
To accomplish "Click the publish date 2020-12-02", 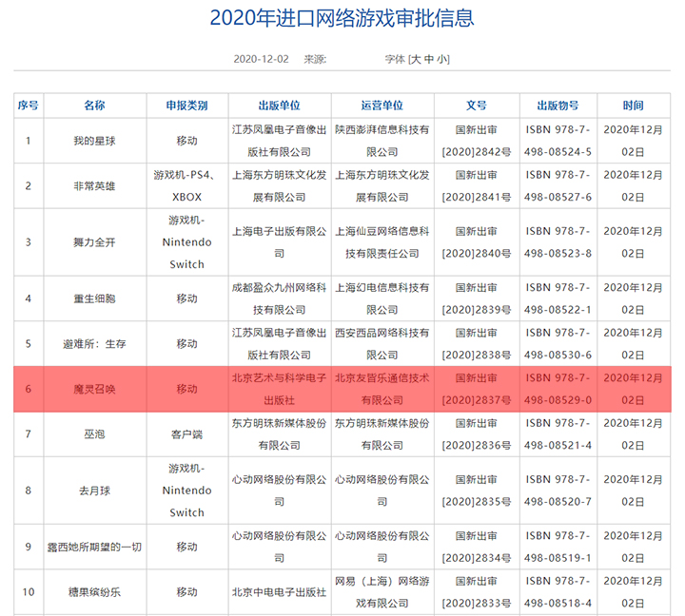I will (x=261, y=59).
